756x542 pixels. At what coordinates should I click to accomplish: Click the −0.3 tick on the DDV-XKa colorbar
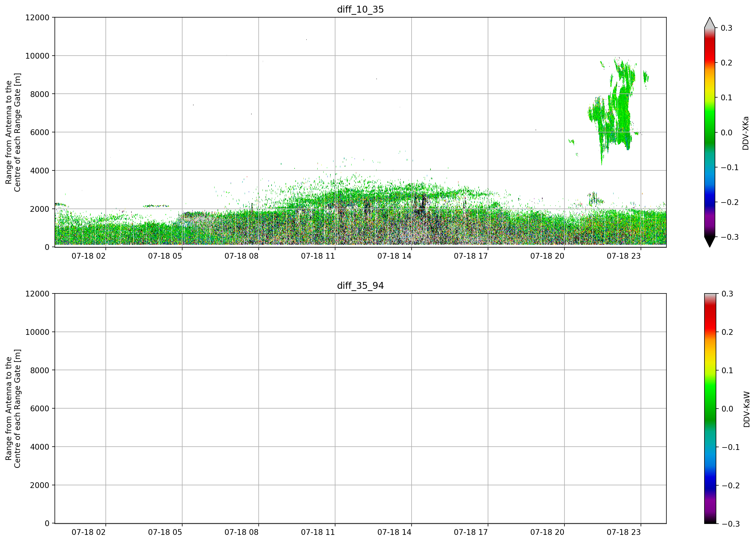point(730,237)
